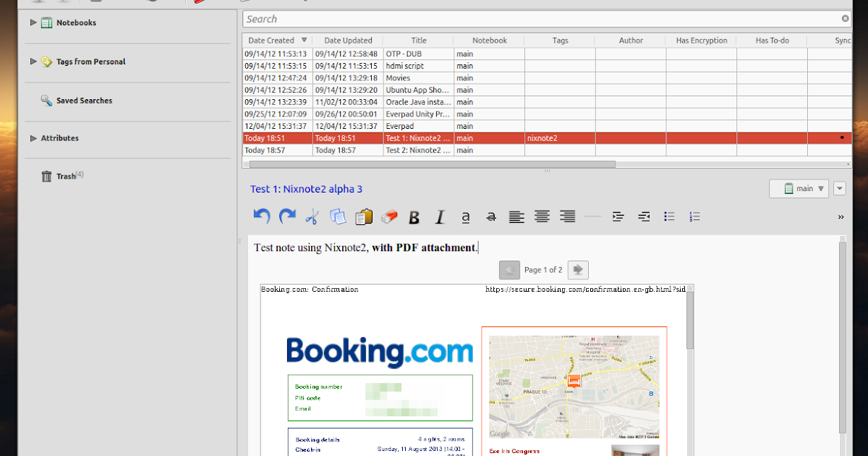
Task: Click the Booking.com logo in PDF
Action: click(380, 352)
